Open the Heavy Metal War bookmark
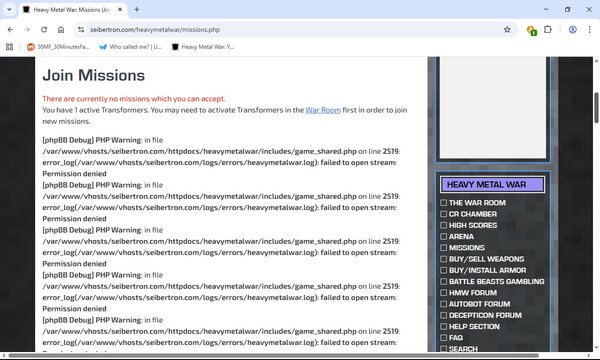The image size is (600, 360). point(203,47)
